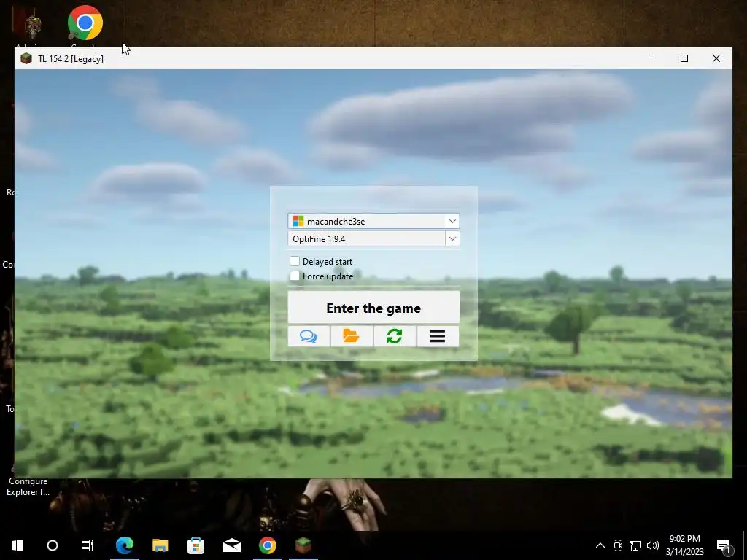Enable the Force update checkbox
The height and width of the screenshot is (560, 747).
295,276
